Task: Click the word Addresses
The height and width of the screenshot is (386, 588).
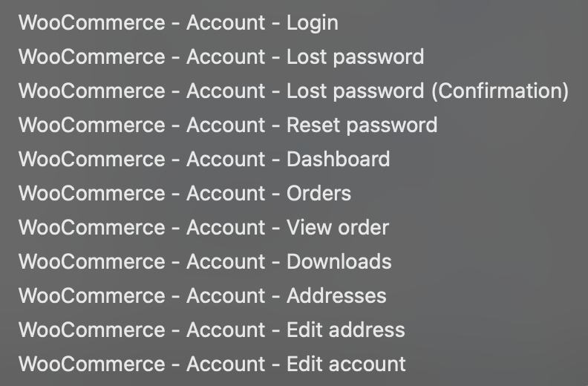Action: point(337,295)
